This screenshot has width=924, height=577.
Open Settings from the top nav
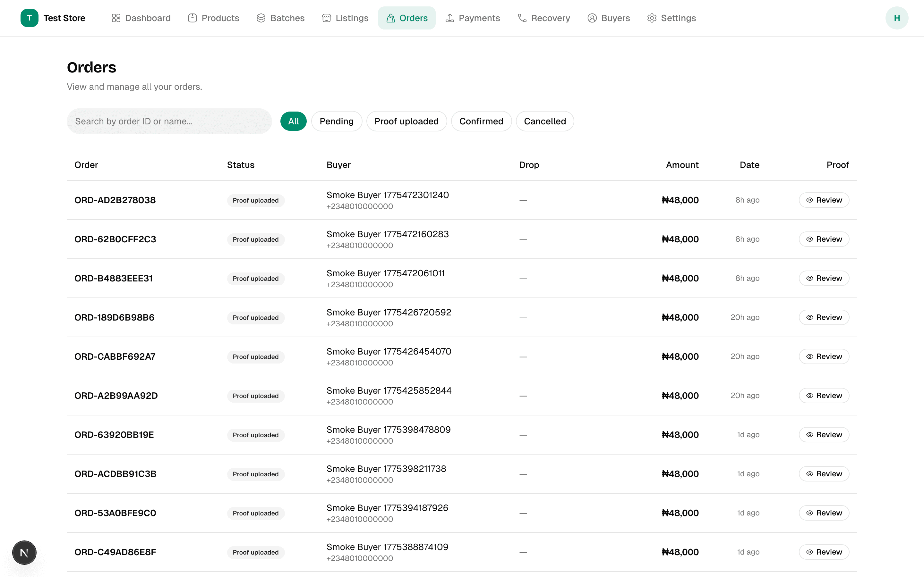(671, 18)
